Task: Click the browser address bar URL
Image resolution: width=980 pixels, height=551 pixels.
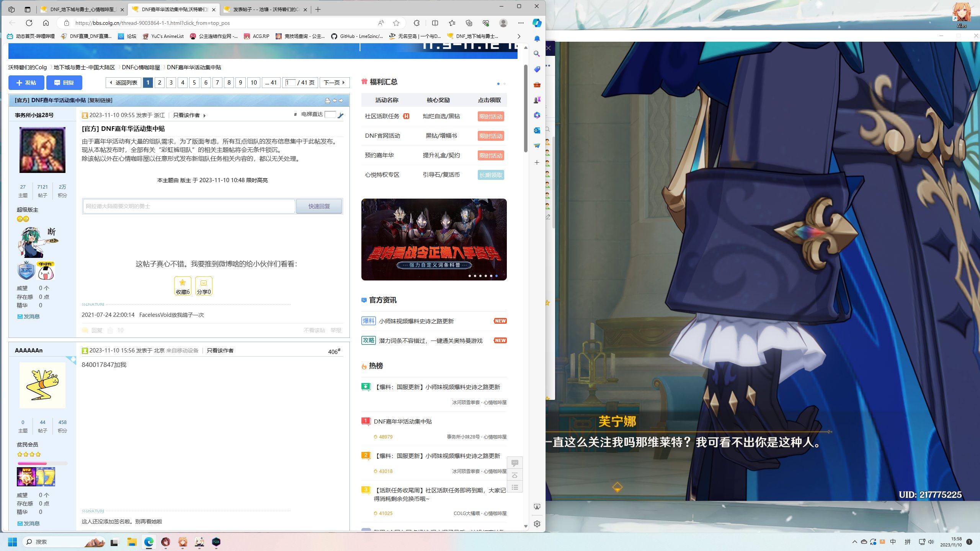Action: [x=153, y=23]
